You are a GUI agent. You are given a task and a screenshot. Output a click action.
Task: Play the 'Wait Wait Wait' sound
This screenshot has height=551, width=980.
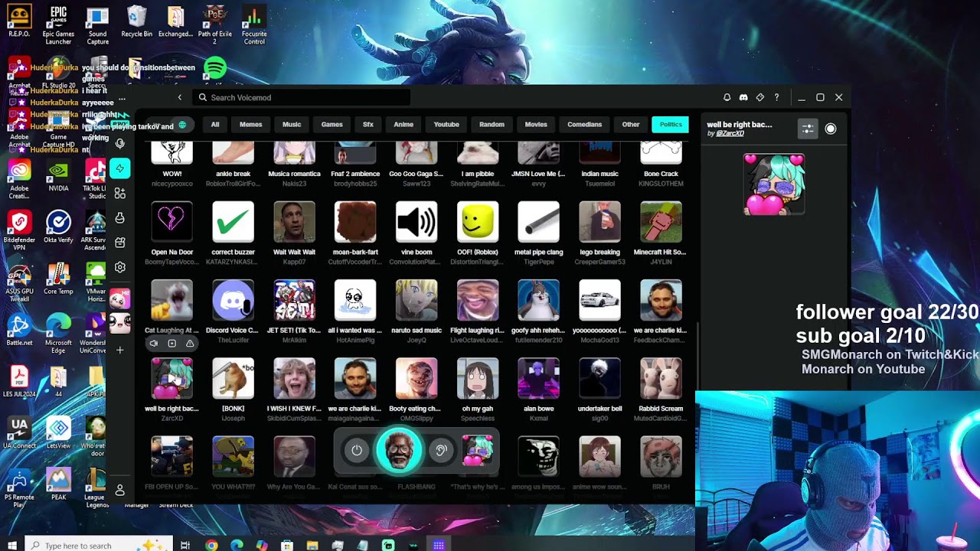pyautogui.click(x=294, y=222)
